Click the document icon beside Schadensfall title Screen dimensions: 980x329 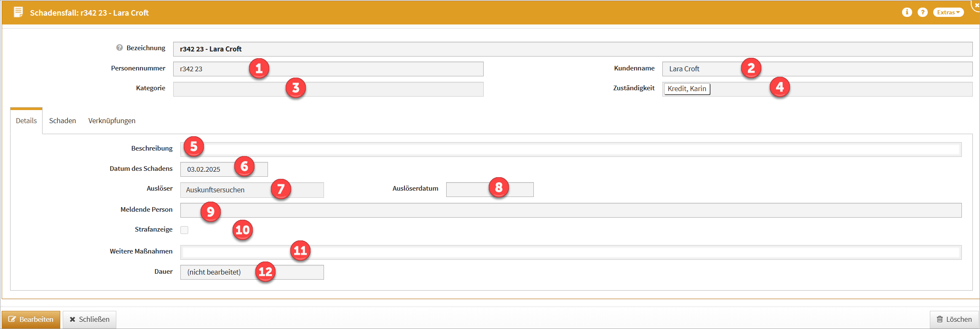click(x=18, y=12)
